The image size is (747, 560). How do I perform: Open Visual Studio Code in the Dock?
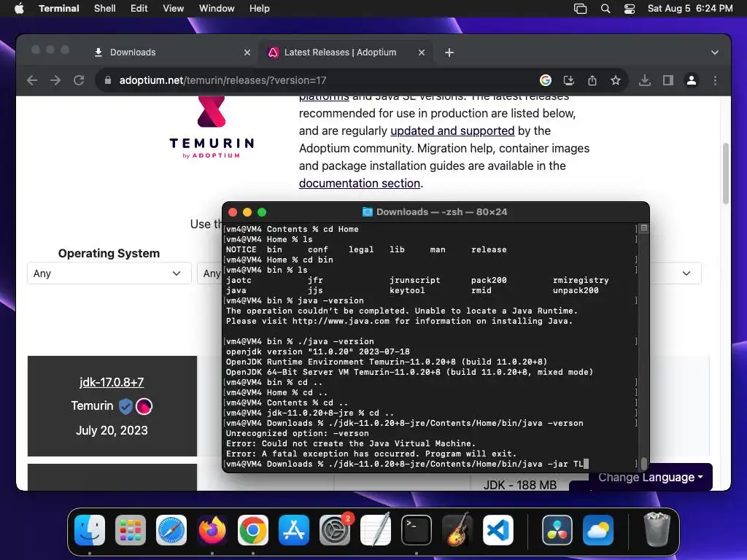click(x=498, y=530)
